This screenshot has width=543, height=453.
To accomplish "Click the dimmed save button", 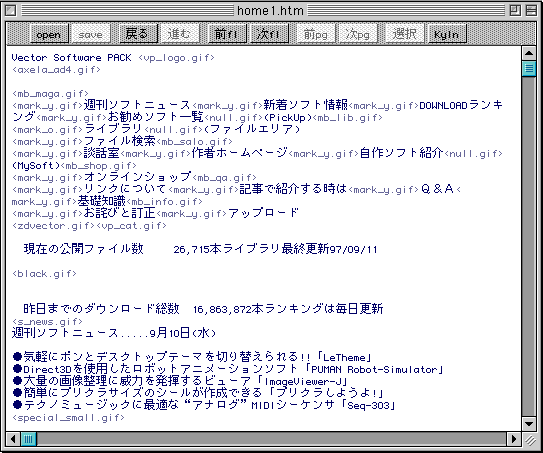I will [x=91, y=34].
